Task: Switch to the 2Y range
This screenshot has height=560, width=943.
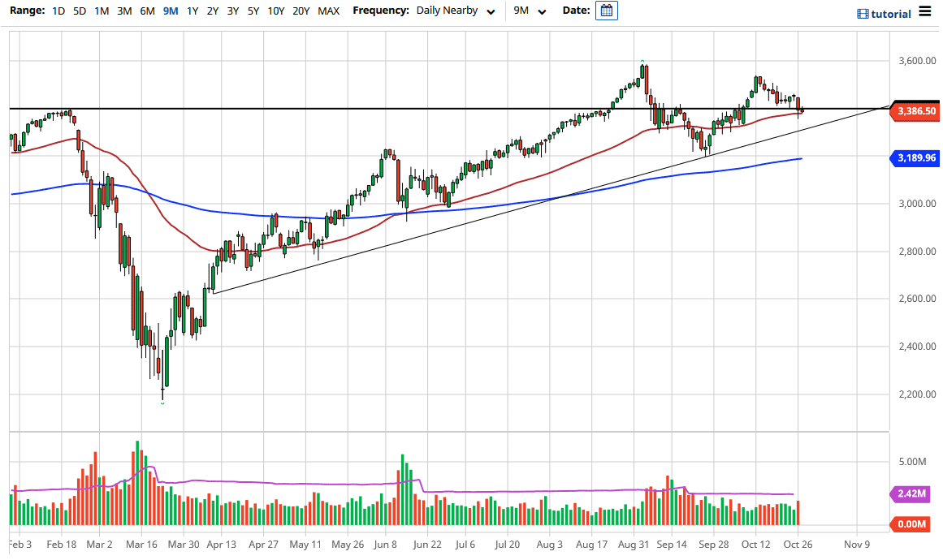Action: click(211, 11)
